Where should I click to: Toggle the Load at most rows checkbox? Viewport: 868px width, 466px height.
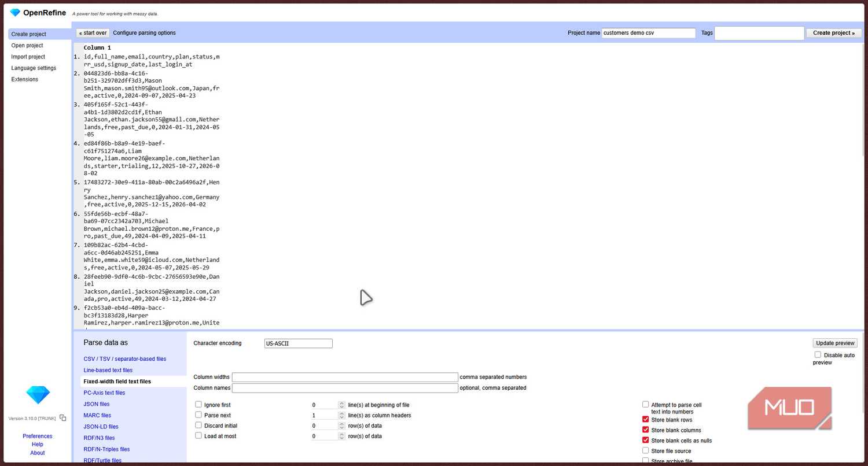coord(198,436)
